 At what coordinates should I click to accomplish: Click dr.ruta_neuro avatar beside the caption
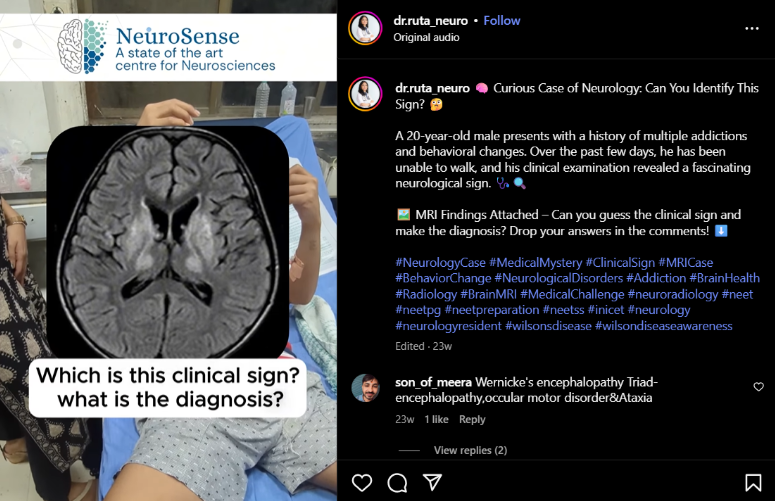[365, 94]
